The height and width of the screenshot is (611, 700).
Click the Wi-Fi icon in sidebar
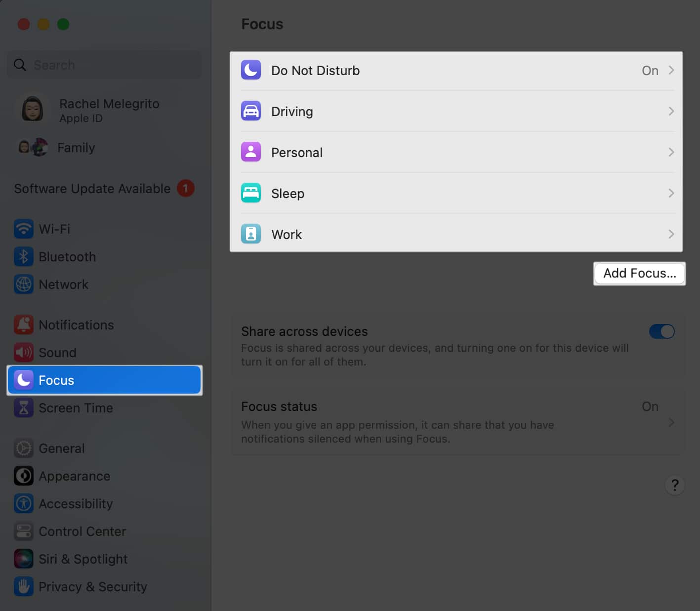[24, 229]
